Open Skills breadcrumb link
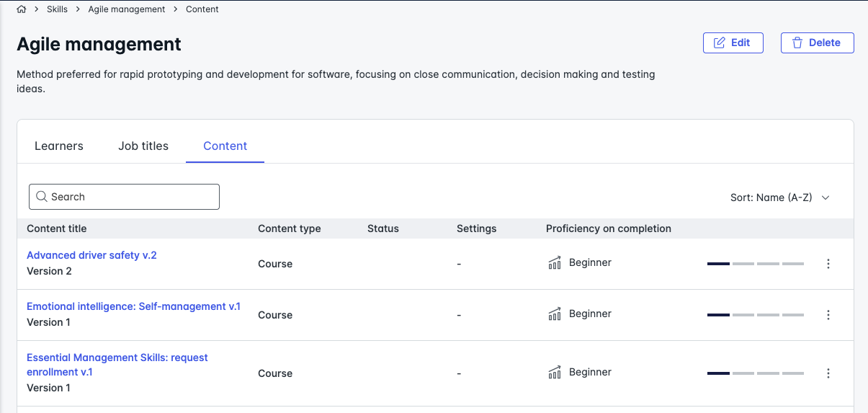Screen dimensions: 868x413 (57, 9)
